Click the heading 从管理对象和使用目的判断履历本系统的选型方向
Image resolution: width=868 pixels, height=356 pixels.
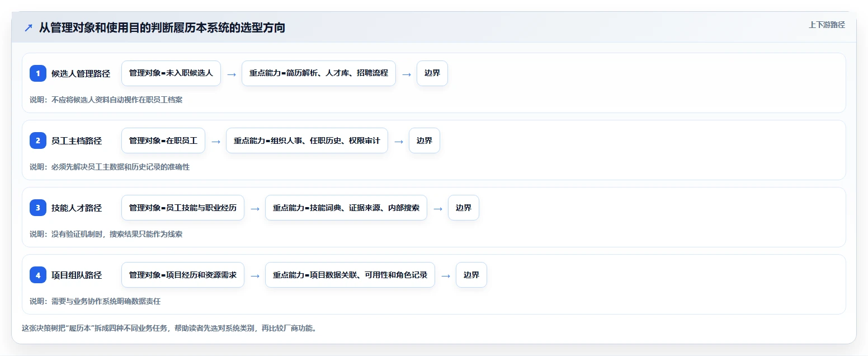(x=162, y=27)
